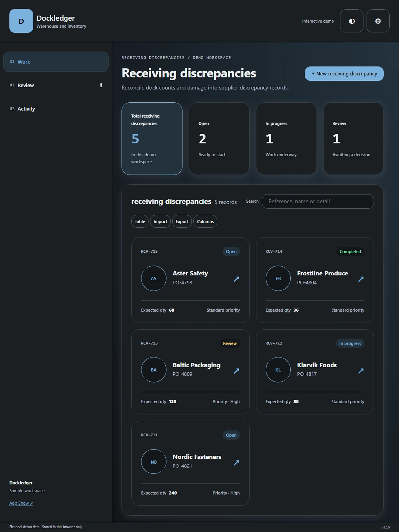The height and width of the screenshot is (532, 399).
Task: Click the Nordic Fasteners supplier name
Action: click(197, 457)
